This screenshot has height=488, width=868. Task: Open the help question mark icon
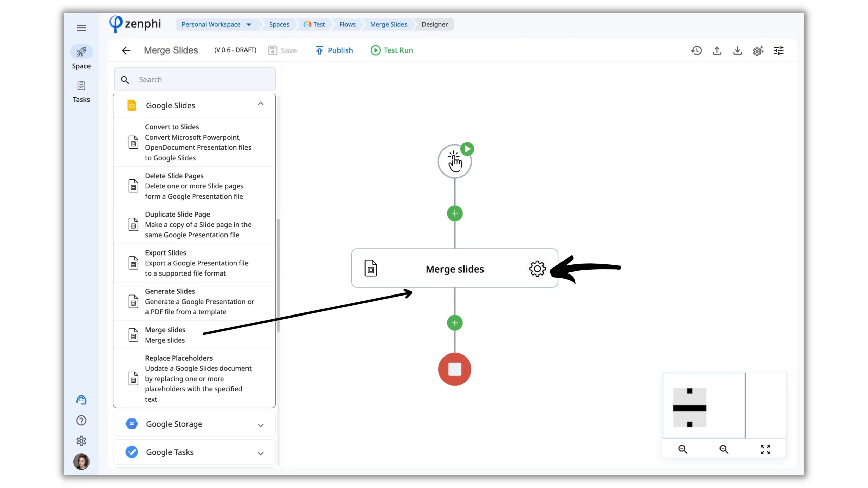pyautogui.click(x=81, y=420)
